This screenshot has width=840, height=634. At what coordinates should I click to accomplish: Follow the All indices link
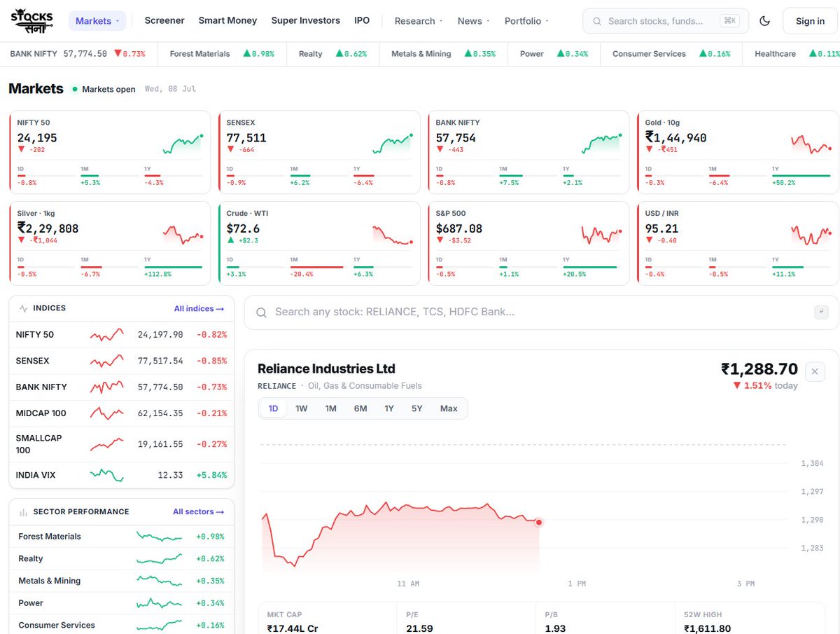pyautogui.click(x=199, y=308)
